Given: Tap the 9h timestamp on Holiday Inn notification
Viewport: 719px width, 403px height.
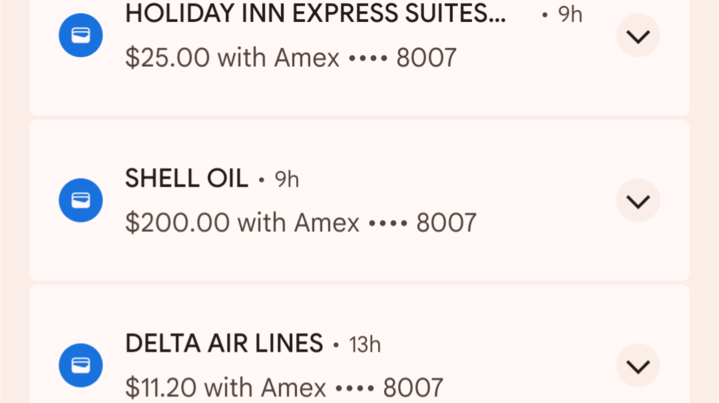Looking at the screenshot, I should point(570,15).
